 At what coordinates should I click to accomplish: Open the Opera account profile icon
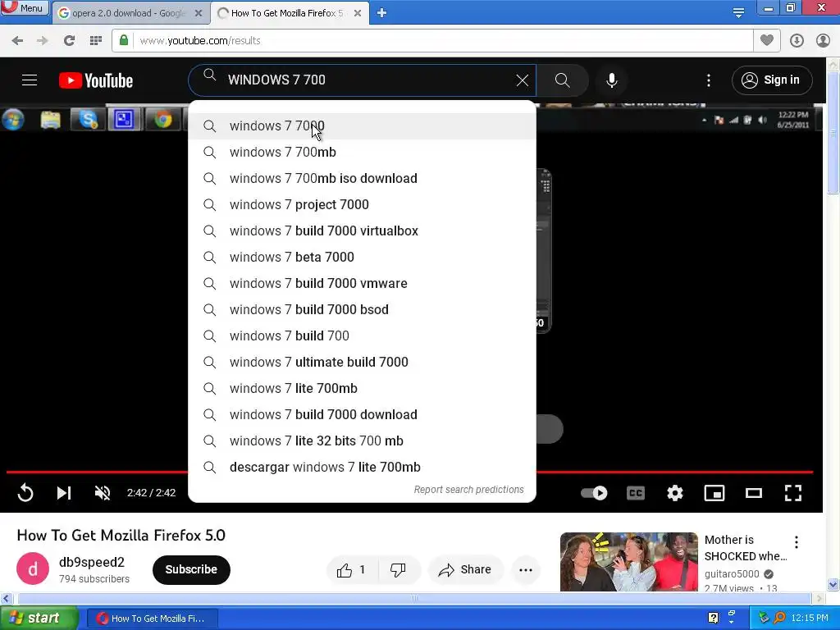[x=823, y=41]
